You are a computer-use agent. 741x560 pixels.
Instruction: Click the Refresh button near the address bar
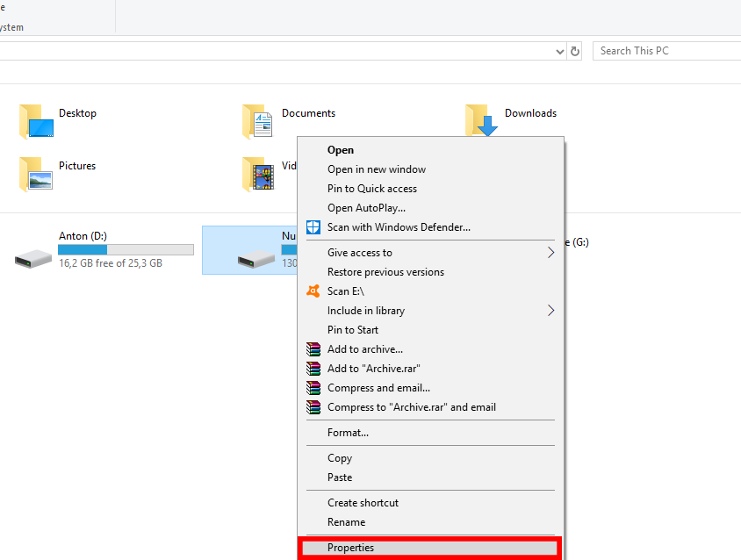click(575, 51)
